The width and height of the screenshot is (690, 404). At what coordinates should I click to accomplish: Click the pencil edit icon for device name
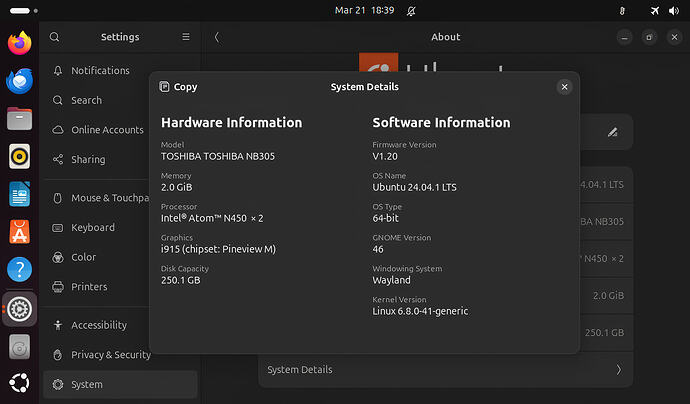613,132
